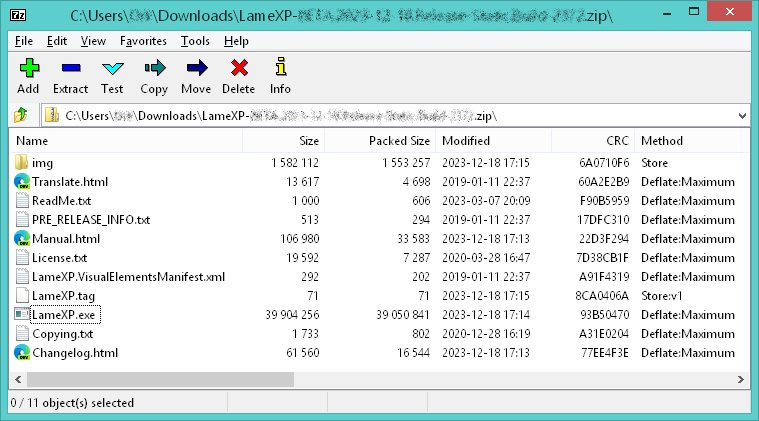Screen dimensions: 759x421
Task: Click the Move toolbar icon
Action: (197, 68)
